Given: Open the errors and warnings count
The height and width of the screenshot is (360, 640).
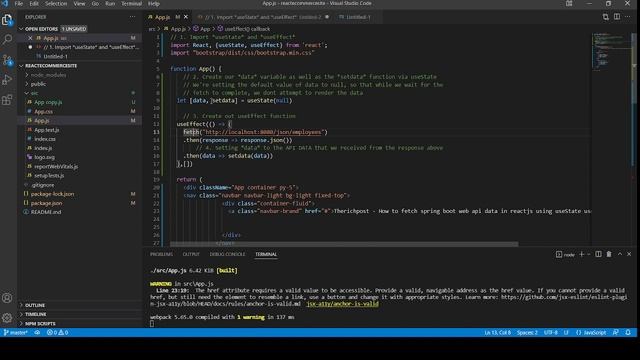Looking at the screenshot, I should click(x=58, y=333).
